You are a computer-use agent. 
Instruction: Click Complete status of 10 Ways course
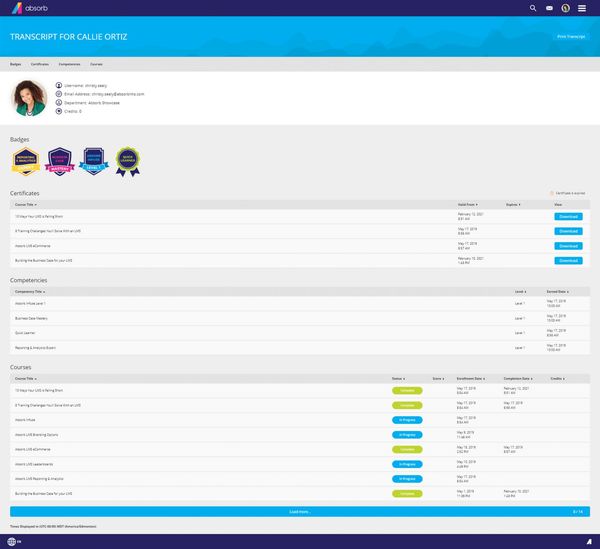click(407, 391)
